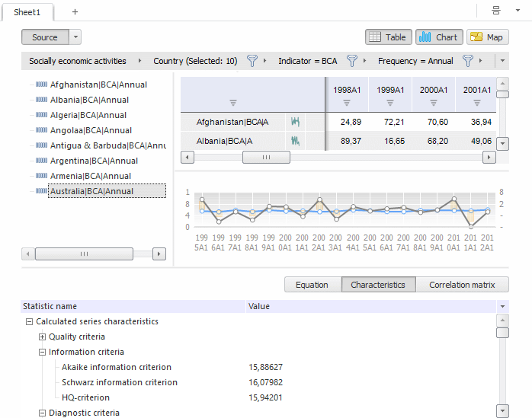Click the Frequency = Annual filter funnel icon

[468, 61]
